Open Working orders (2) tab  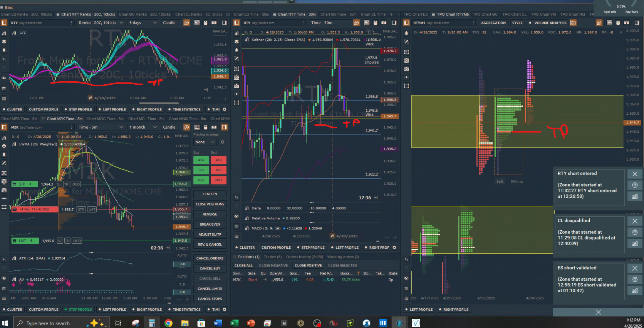coord(343,257)
